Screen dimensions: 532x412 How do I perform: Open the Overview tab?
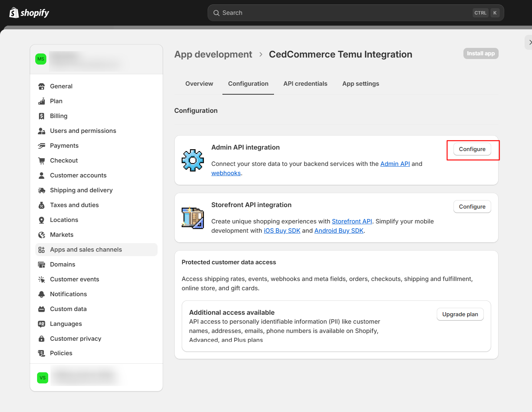[199, 84]
